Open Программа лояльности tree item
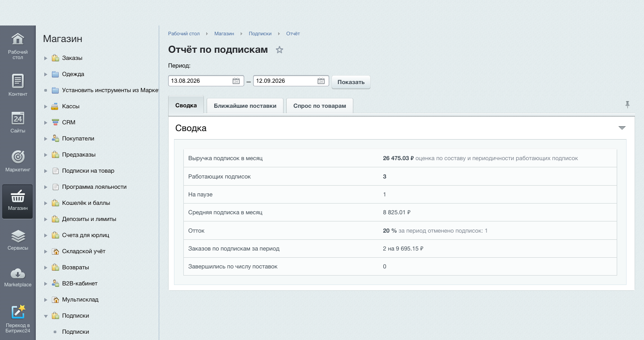 coord(94,187)
